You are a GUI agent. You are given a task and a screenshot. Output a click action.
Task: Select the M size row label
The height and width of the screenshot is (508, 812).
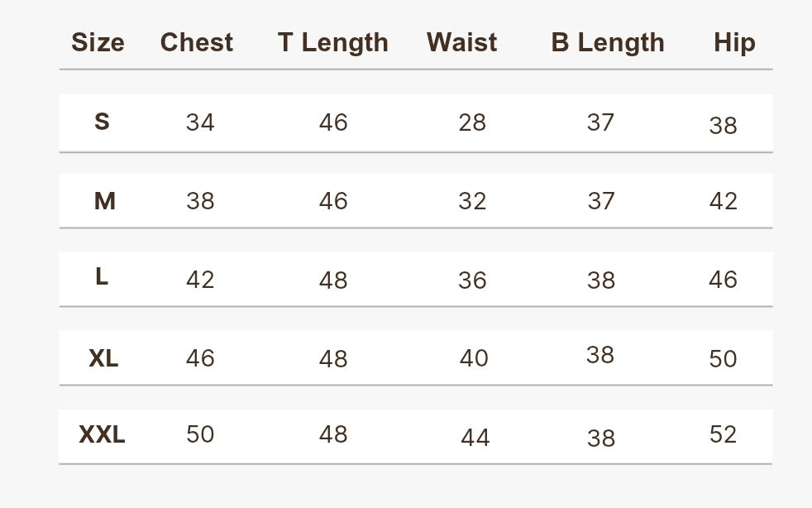[105, 200]
